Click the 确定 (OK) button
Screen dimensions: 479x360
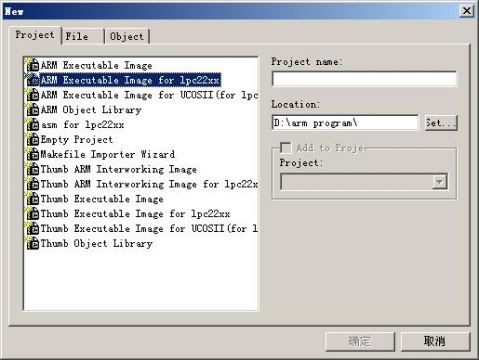(x=360, y=341)
